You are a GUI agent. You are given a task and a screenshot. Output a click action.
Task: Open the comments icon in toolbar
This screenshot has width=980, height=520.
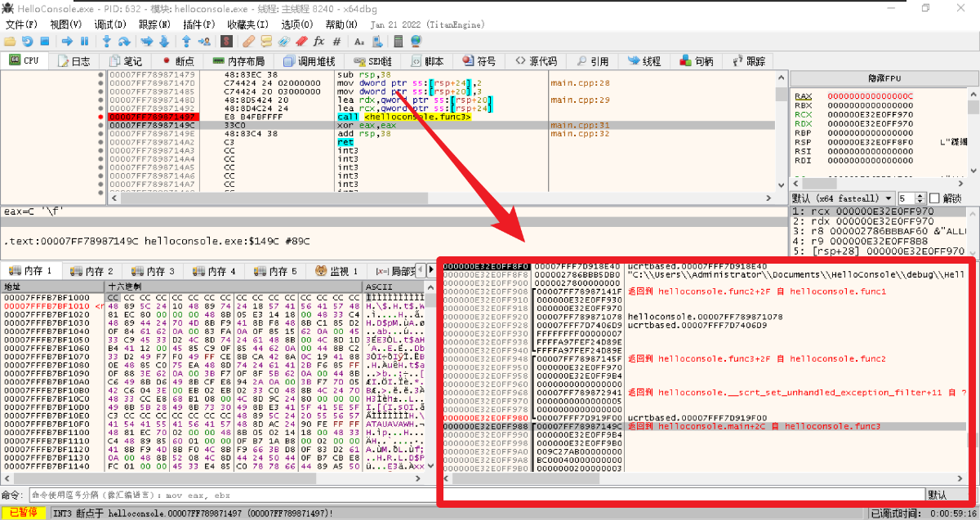[x=266, y=41]
